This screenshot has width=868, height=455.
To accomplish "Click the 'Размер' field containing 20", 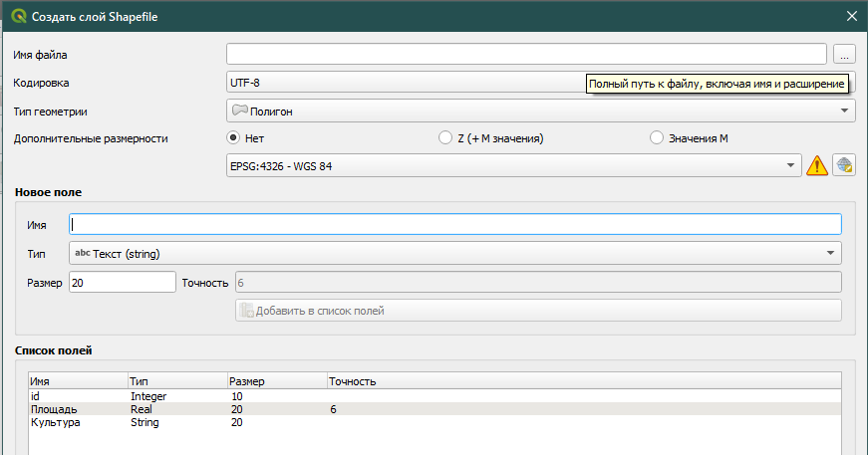I will click(x=122, y=282).
